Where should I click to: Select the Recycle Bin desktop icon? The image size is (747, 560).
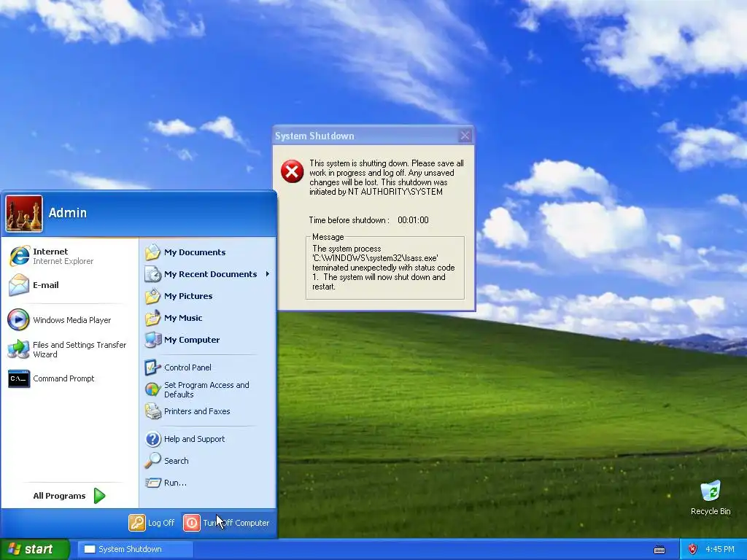click(711, 492)
